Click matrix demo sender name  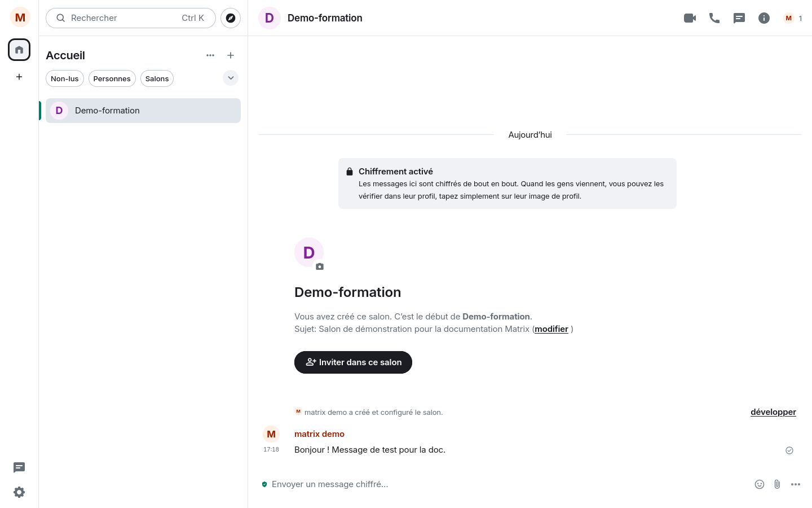click(x=319, y=434)
